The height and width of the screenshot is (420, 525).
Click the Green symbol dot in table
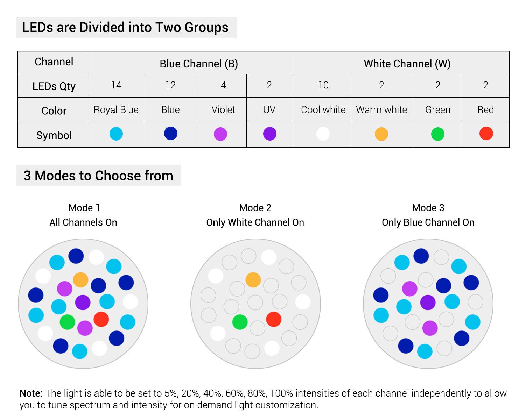tap(438, 134)
